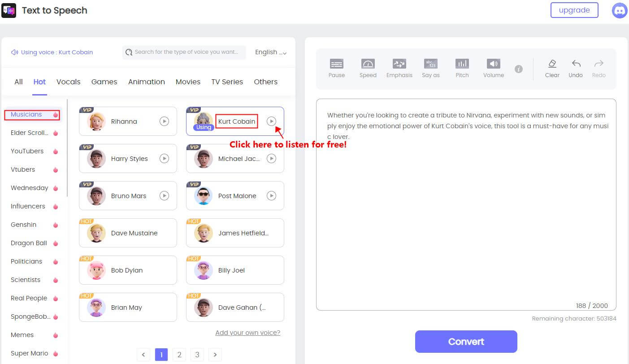629x364 pixels.
Task: Click in the voice search field
Action: click(x=184, y=52)
